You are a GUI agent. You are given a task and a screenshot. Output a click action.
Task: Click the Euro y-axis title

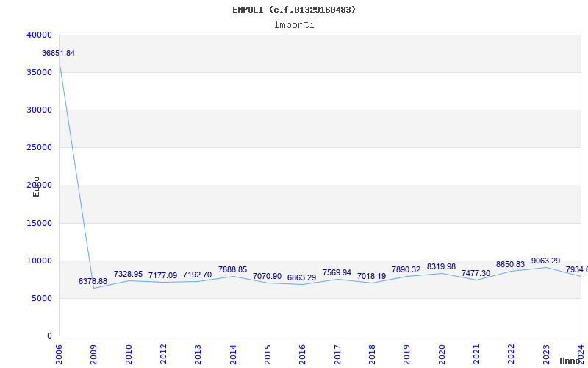pyautogui.click(x=36, y=187)
